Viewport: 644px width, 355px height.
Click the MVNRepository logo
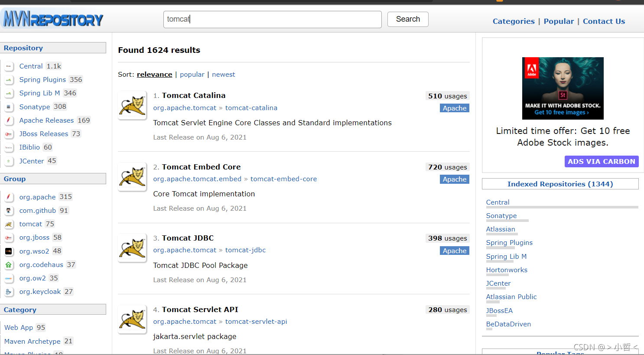(x=53, y=19)
